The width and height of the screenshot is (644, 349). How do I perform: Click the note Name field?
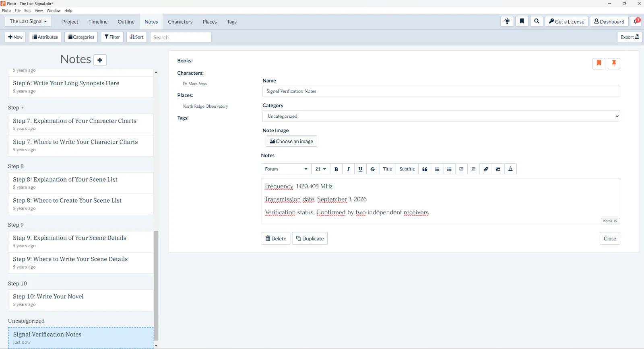pos(441,91)
